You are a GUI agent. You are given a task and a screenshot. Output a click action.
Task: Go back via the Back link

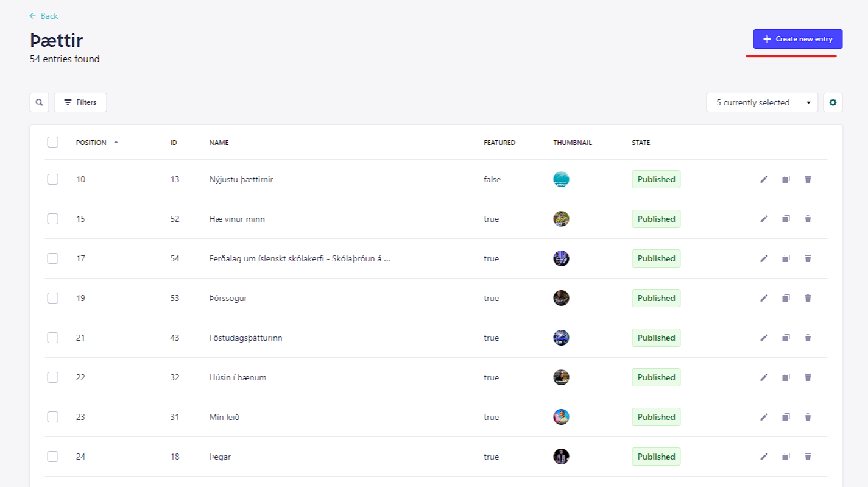pos(44,16)
